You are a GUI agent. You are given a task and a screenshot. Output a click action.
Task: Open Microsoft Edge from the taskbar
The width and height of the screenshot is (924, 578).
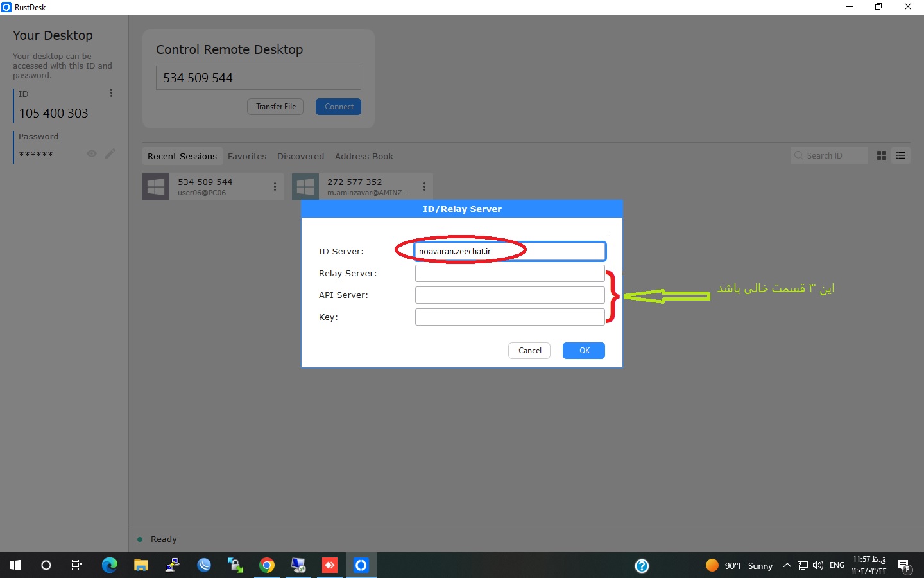110,565
